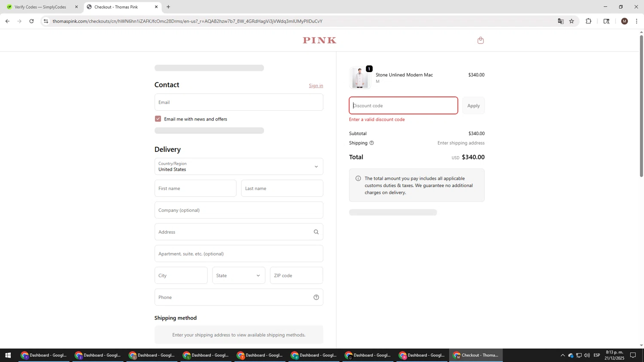Reload the checkout page
This screenshot has height=362, width=644.
click(31, 21)
